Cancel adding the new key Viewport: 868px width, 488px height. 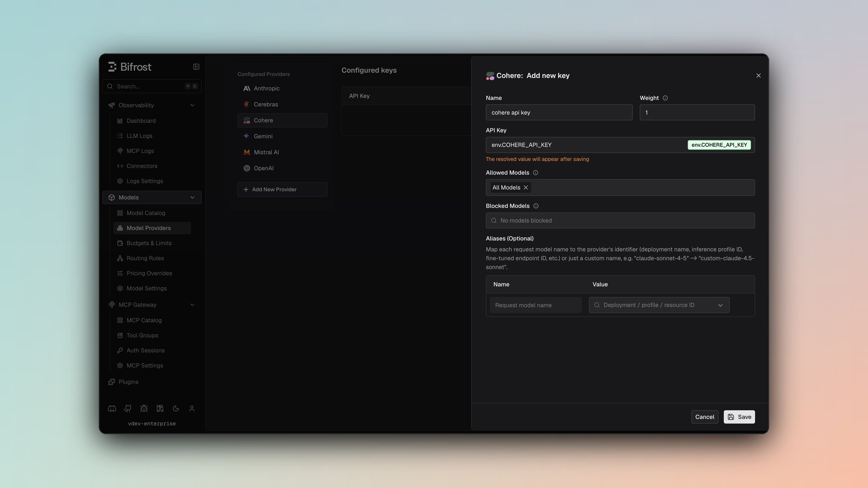click(x=705, y=417)
